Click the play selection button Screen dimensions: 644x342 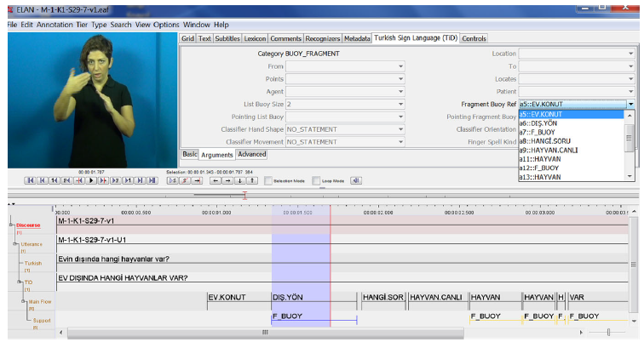point(172,180)
